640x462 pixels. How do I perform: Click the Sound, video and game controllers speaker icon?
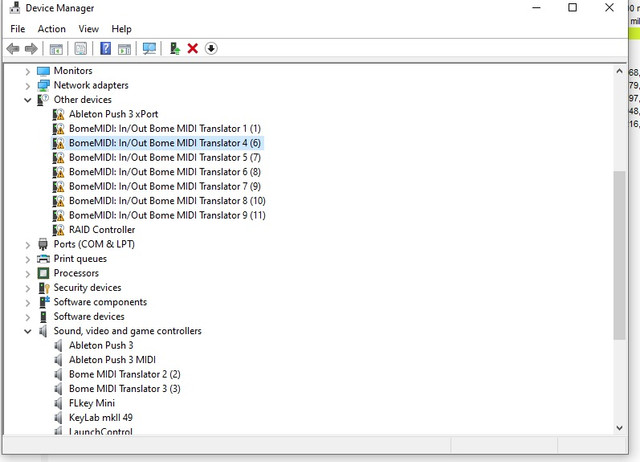coord(43,331)
